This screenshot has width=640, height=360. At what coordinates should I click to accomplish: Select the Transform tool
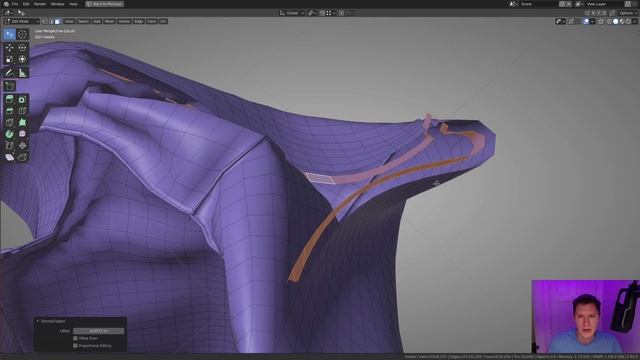[x=22, y=59]
